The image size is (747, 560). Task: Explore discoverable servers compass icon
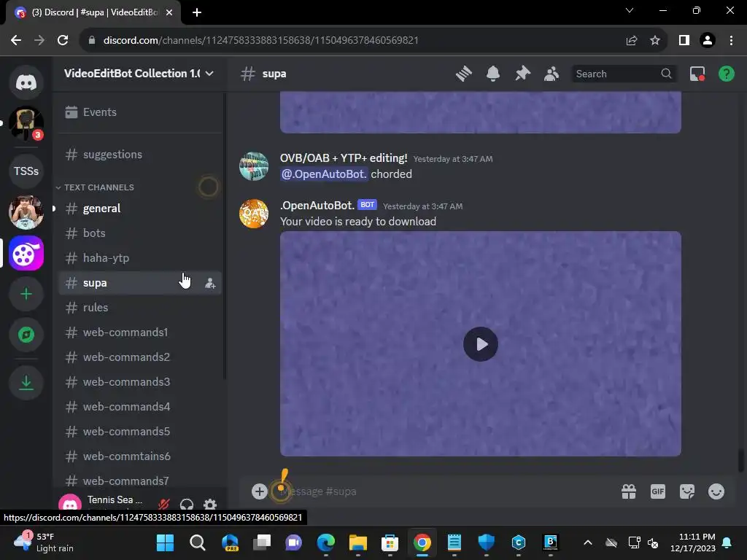pos(26,335)
